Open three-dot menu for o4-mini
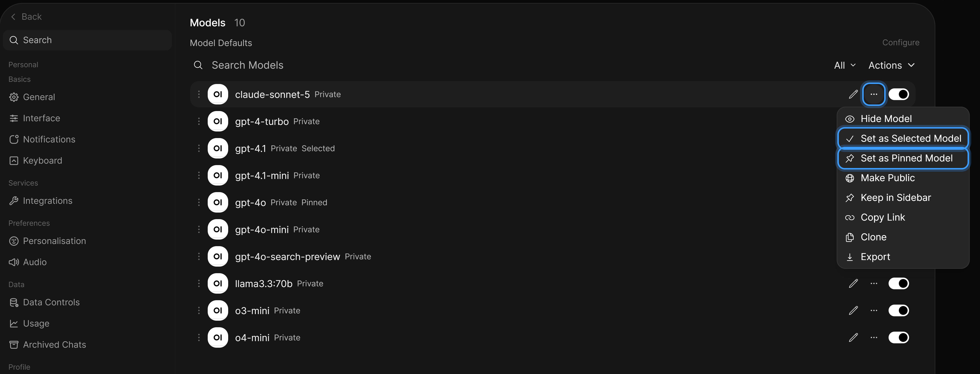 coord(874,337)
